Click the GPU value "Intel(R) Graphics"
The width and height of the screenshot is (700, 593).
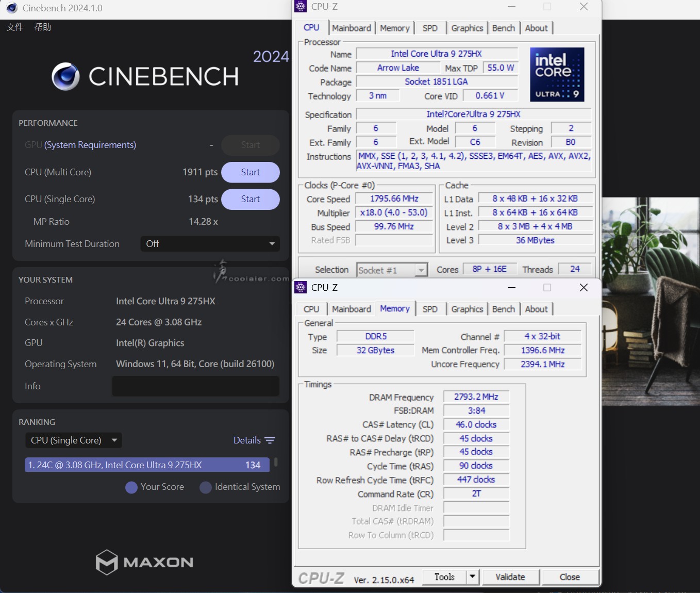pyautogui.click(x=150, y=343)
